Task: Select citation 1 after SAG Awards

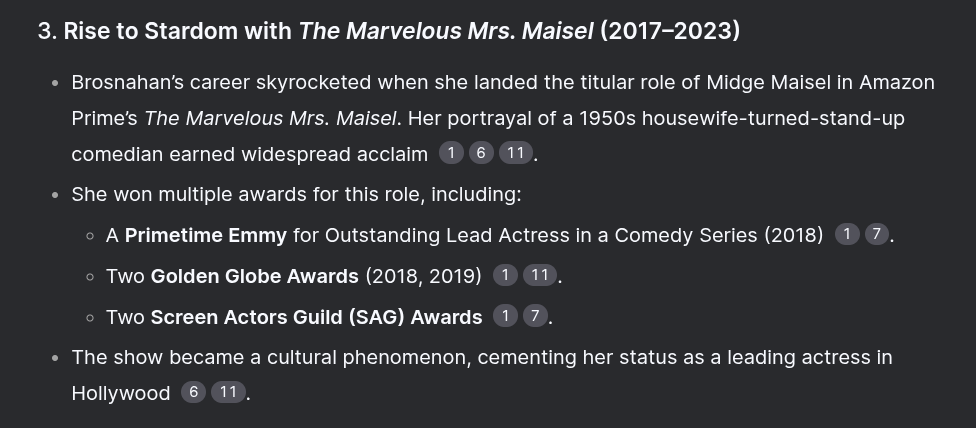Action: coord(505,316)
